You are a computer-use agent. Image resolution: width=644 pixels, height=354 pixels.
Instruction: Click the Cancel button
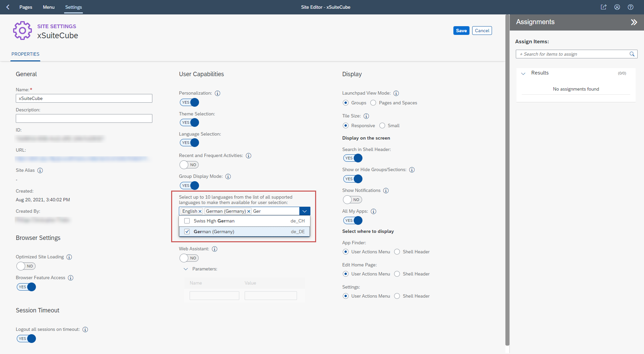482,31
